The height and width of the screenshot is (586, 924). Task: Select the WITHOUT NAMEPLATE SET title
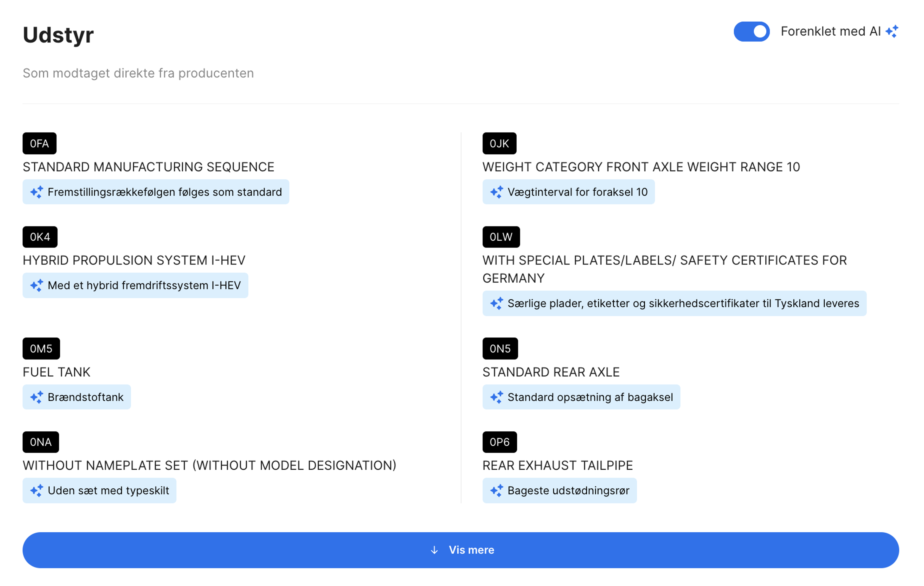210,465
